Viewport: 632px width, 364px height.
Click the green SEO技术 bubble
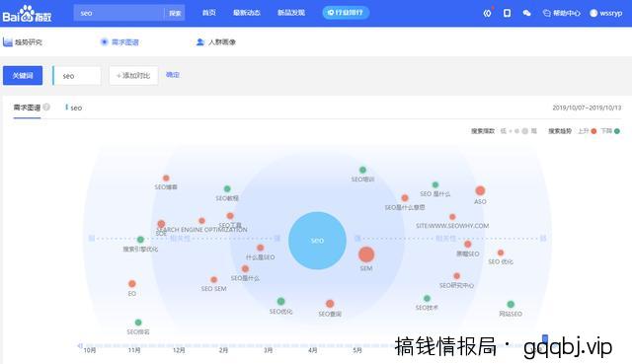tap(427, 298)
